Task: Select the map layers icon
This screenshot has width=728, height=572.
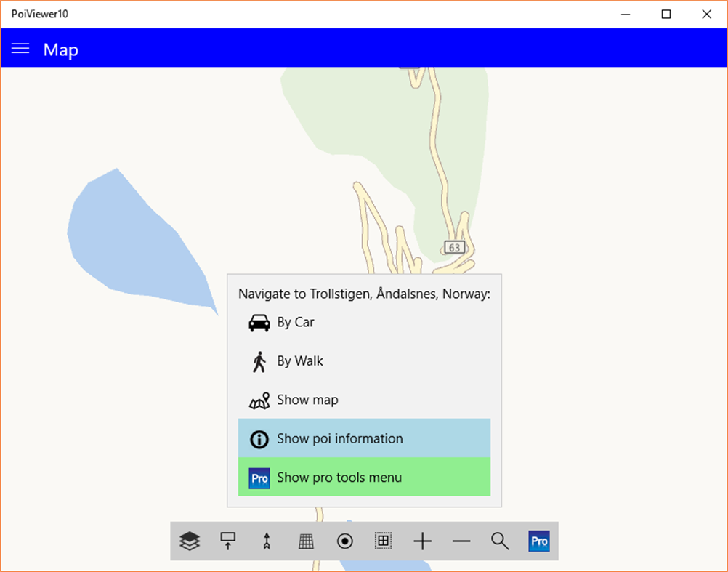Action: click(x=189, y=541)
